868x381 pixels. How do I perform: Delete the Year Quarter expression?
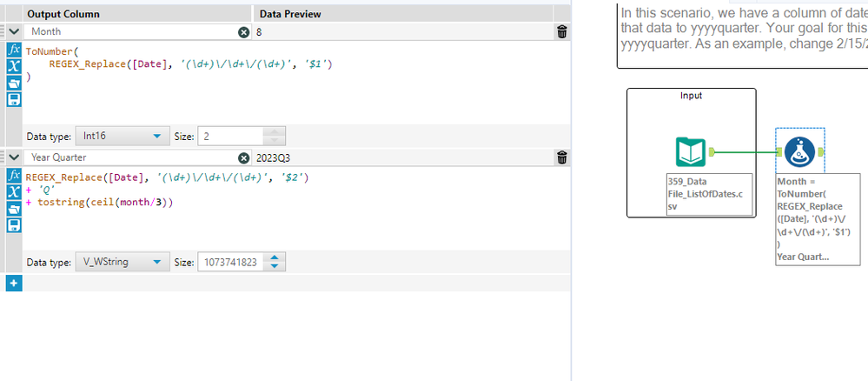[x=562, y=158]
